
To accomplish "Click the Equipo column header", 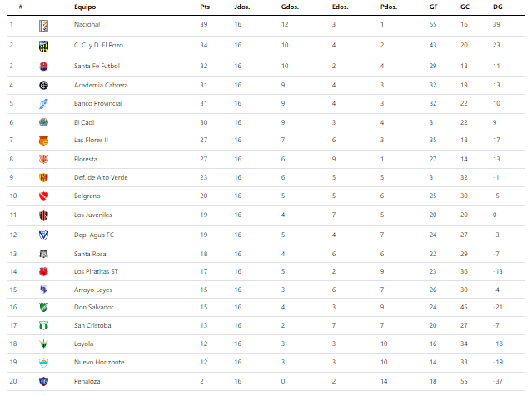I will coord(85,7).
